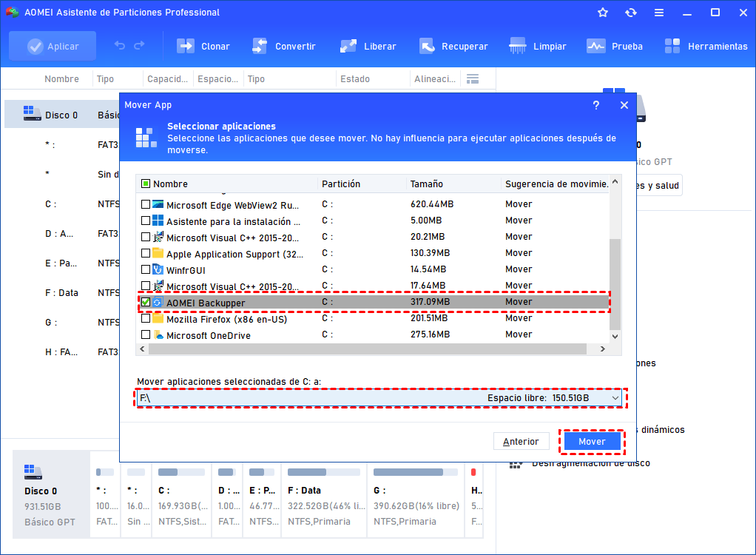Click the star favorite icon in title bar

pyautogui.click(x=603, y=13)
